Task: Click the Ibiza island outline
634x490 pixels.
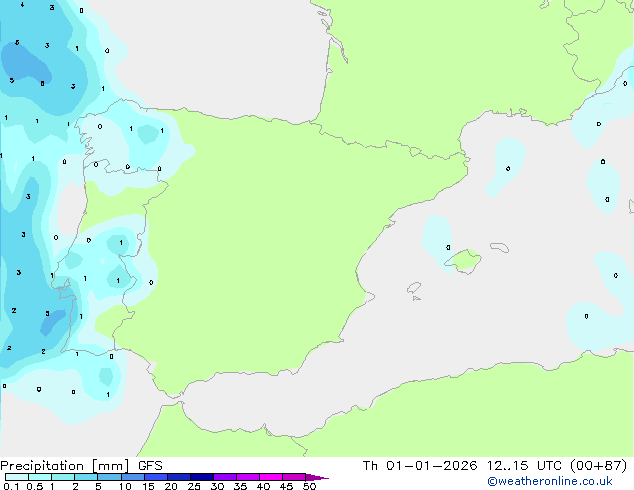Action: point(414,288)
